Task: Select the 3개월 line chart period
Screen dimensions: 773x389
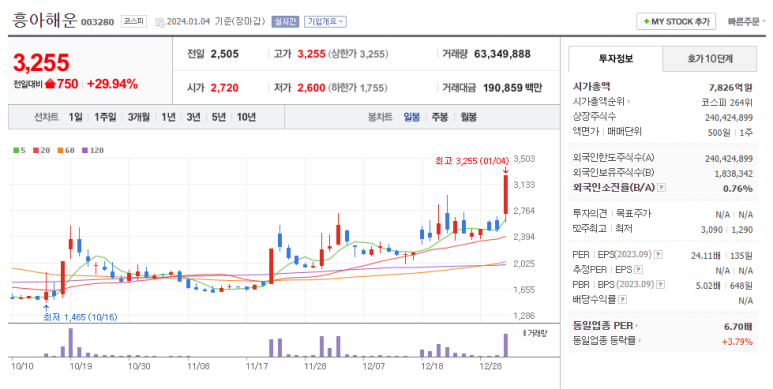Action: click(x=139, y=117)
